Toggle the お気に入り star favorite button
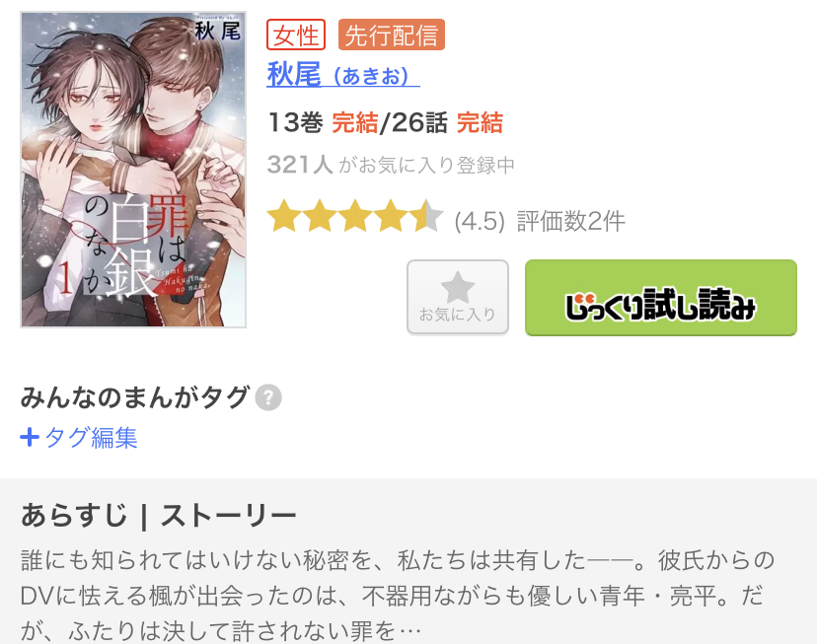Image resolution: width=817 pixels, height=644 pixels. point(458,297)
